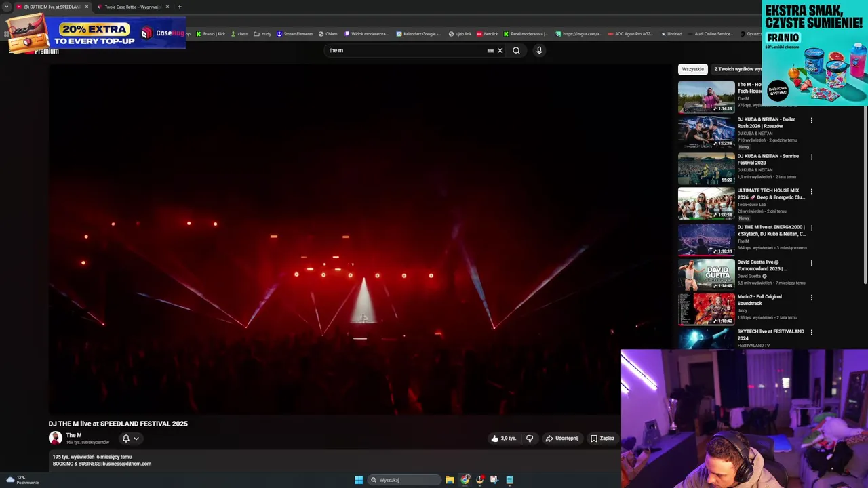Open the on-screen keyboard icon in search box
Image resolution: width=868 pixels, height=488 pixels.
pos(490,50)
